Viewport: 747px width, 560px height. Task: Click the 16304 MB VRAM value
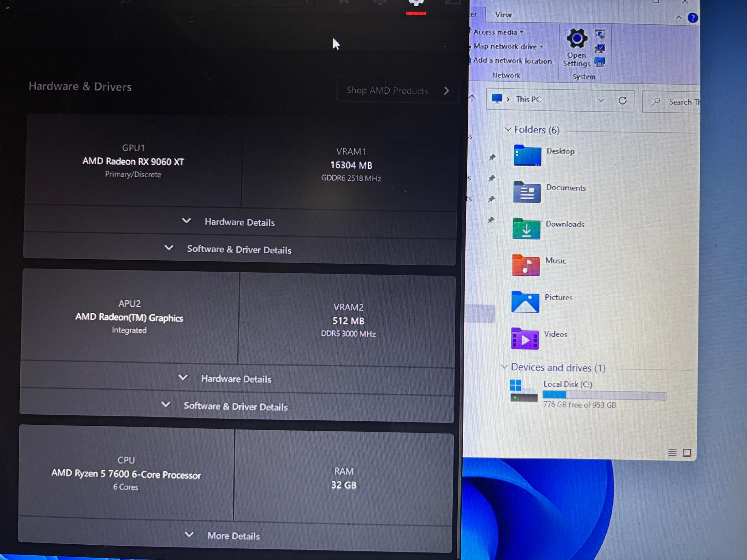[351, 165]
